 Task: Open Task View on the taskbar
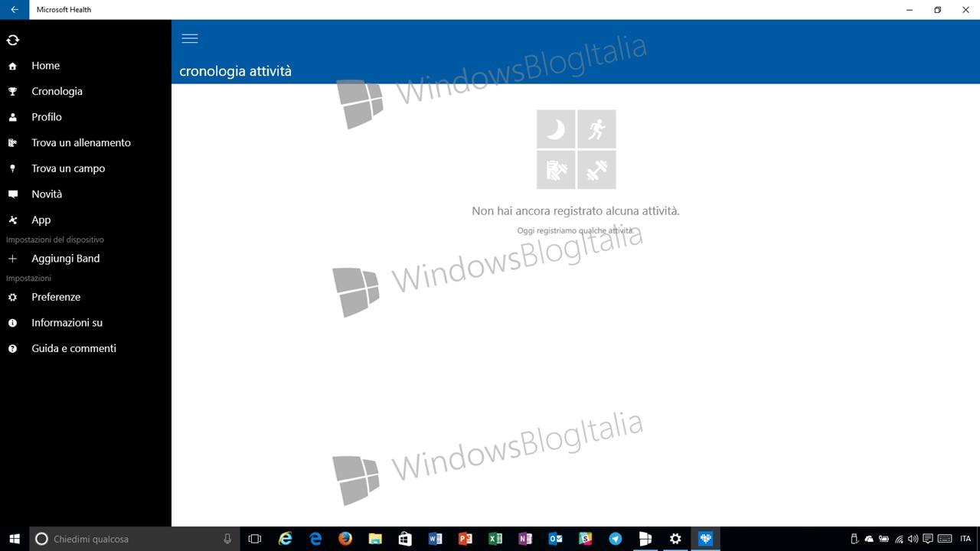(255, 539)
